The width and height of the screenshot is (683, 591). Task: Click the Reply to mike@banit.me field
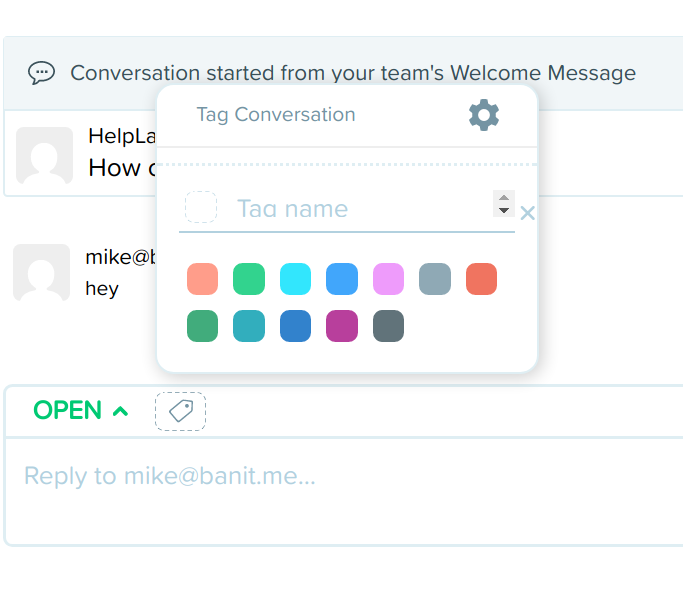point(344,491)
